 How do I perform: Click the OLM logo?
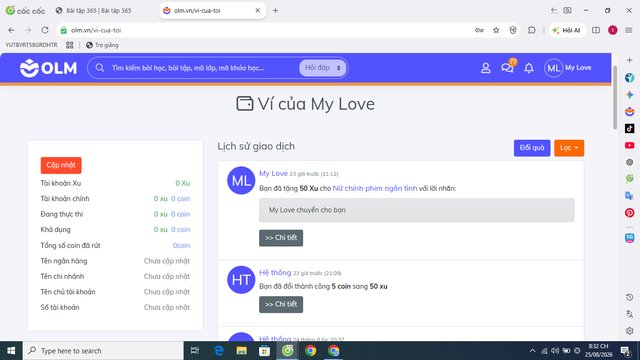tap(48, 68)
